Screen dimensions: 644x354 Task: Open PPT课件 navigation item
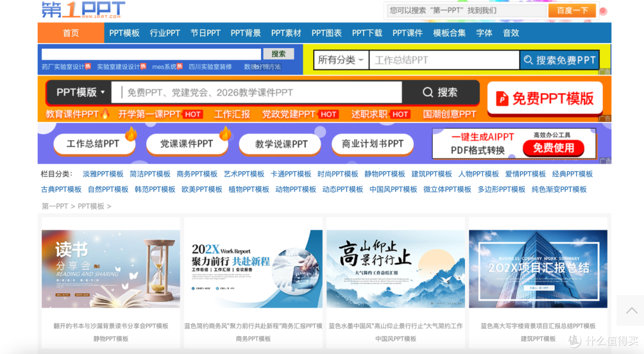[x=407, y=33]
